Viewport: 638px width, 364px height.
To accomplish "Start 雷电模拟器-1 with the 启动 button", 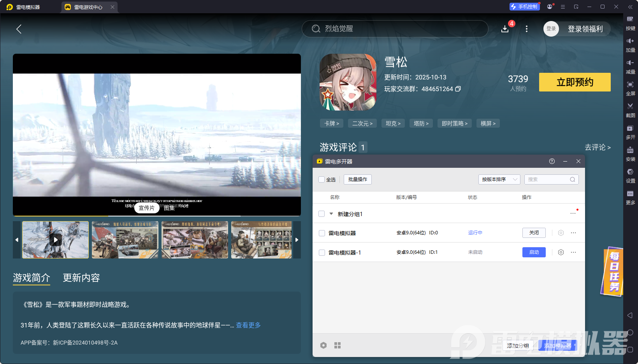I will click(534, 252).
